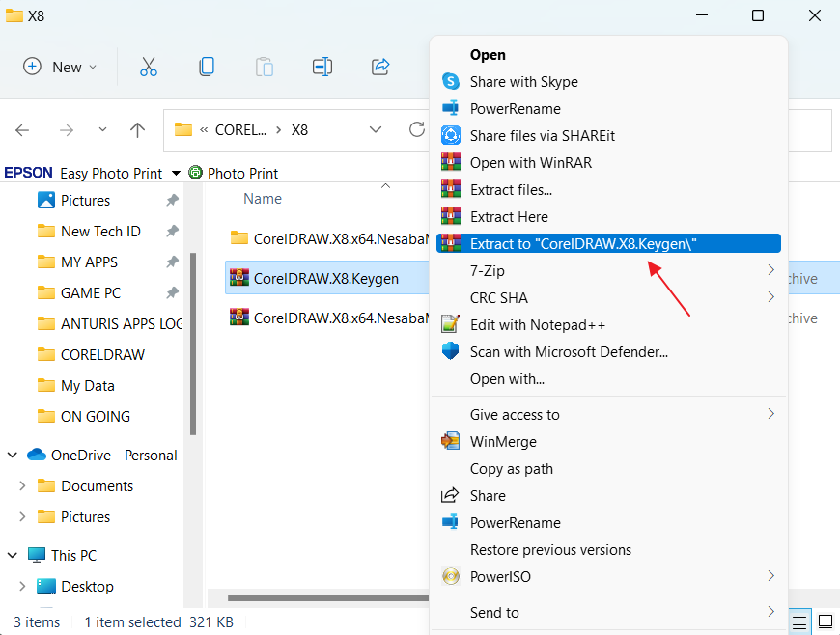Image resolution: width=840 pixels, height=635 pixels.
Task: Open recent locations chevron
Action: (x=103, y=129)
